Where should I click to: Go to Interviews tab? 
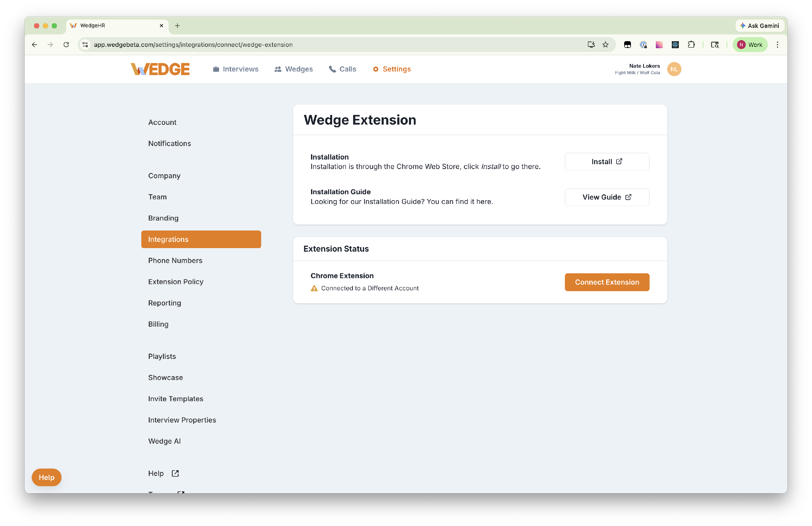(x=235, y=69)
